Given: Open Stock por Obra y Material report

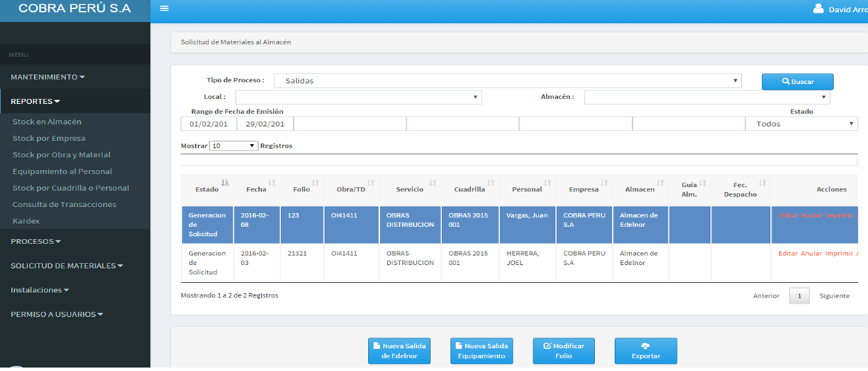Looking at the screenshot, I should click(62, 155).
